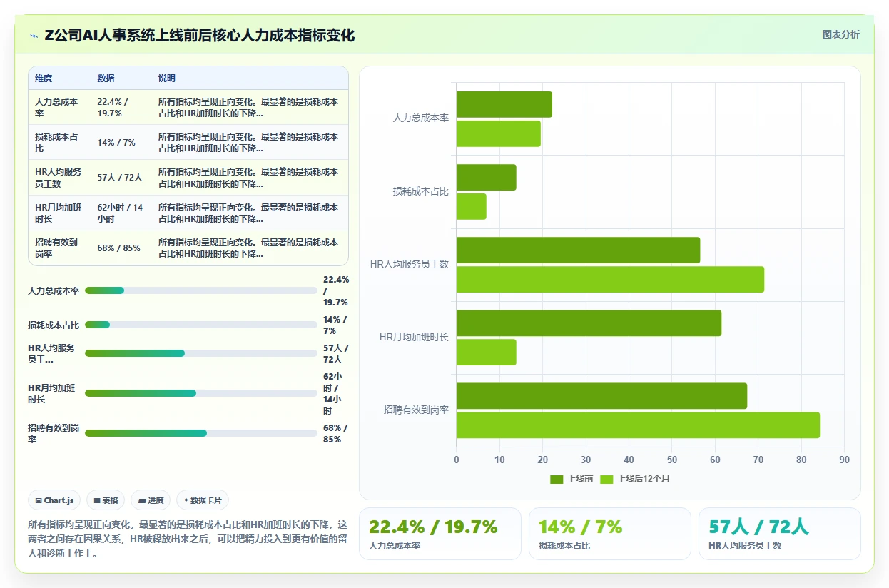Click the 招聘有效到岗率 upper dark chart bar
The width and height of the screenshot is (889, 588).
click(601, 396)
